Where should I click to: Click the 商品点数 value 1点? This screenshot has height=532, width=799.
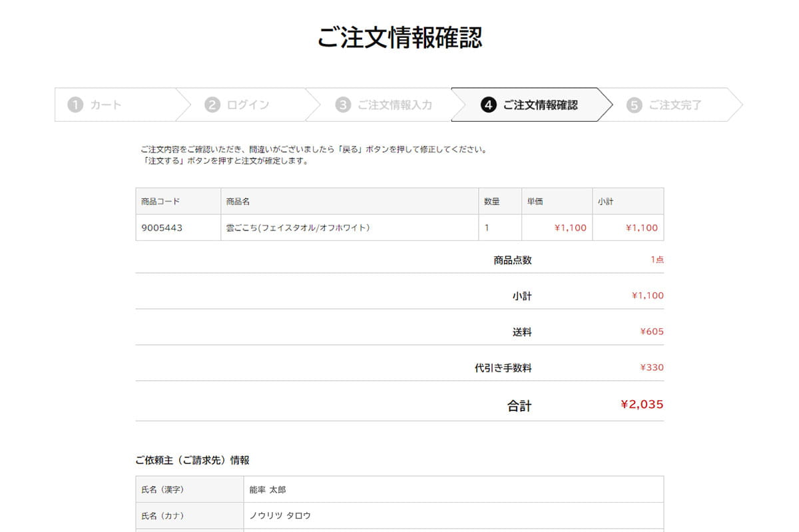click(657, 260)
